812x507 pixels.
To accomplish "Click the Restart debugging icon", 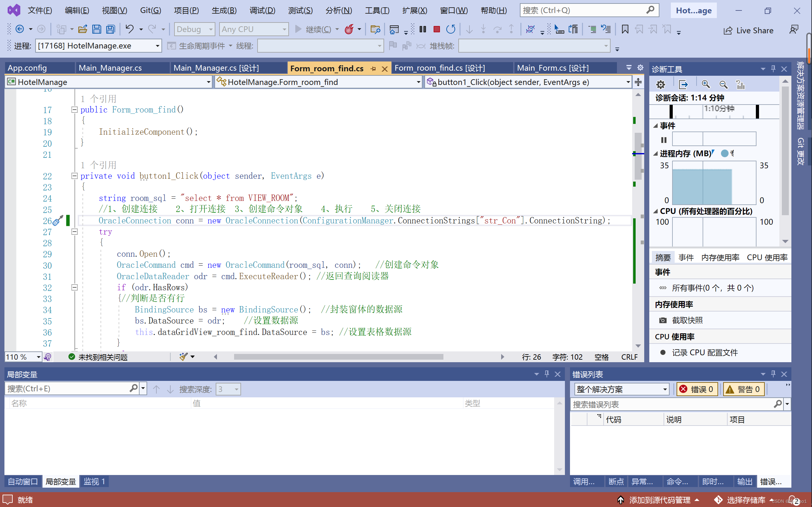I will click(451, 30).
